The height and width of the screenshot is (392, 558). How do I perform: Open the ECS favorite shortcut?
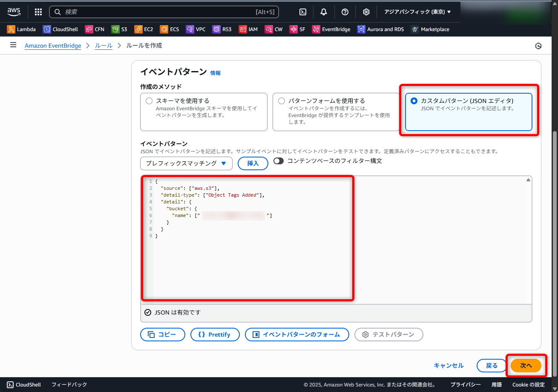coord(170,29)
